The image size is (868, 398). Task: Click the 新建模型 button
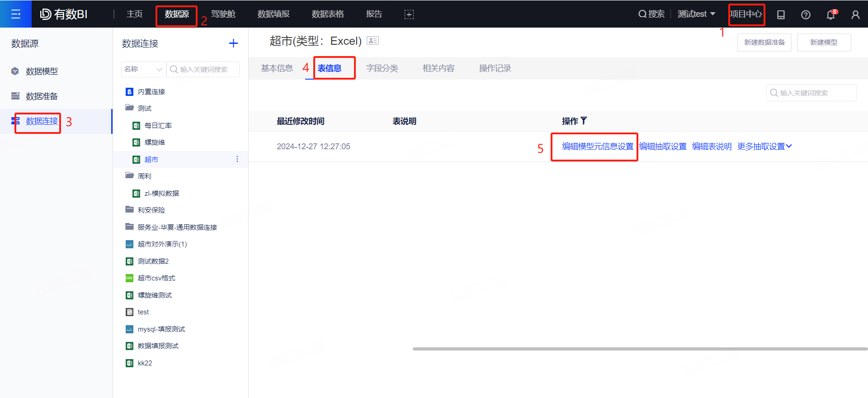[x=824, y=43]
